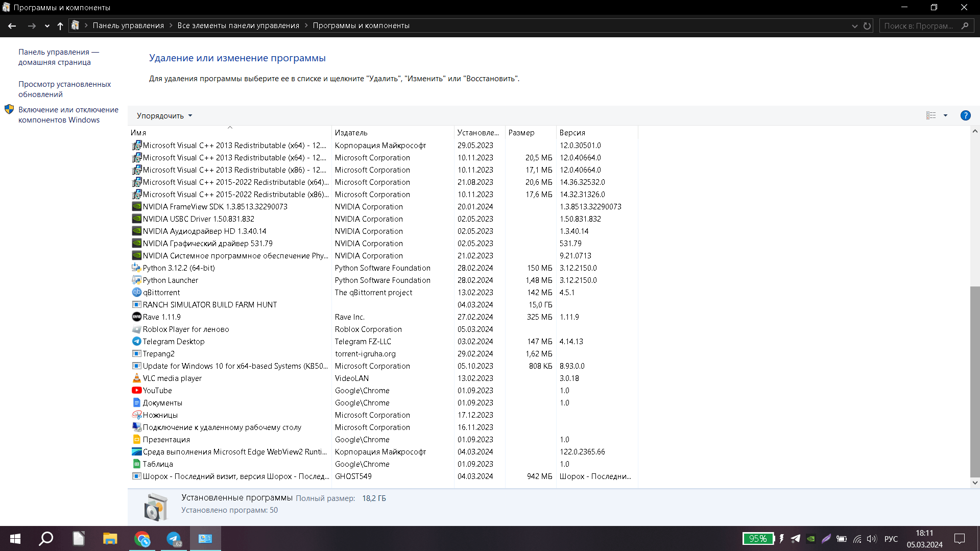Click the taskbar search magnifier
The height and width of the screenshot is (551, 980).
46,539
